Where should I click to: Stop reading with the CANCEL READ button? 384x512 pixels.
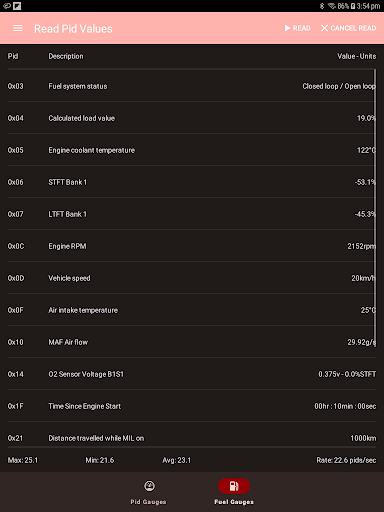tap(348, 28)
